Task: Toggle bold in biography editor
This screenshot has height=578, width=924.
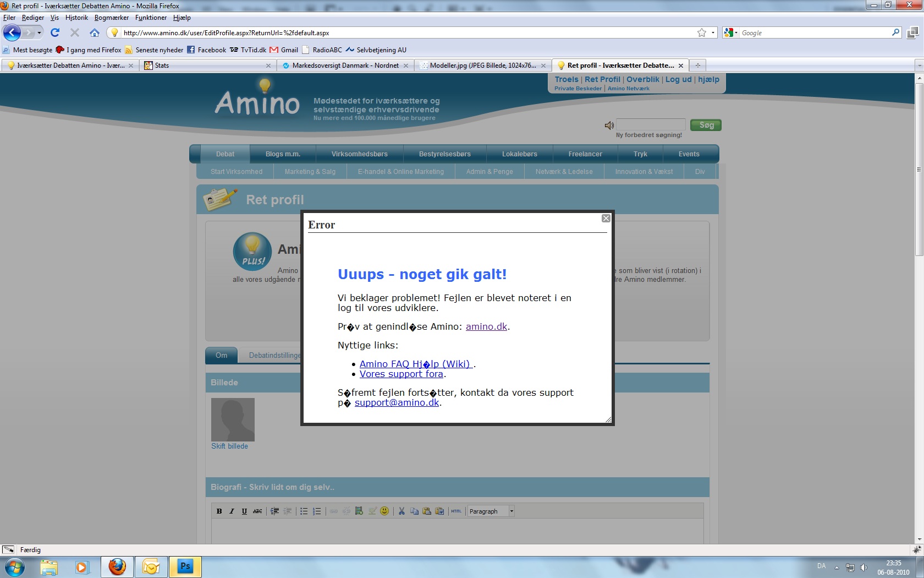Action: click(x=219, y=511)
